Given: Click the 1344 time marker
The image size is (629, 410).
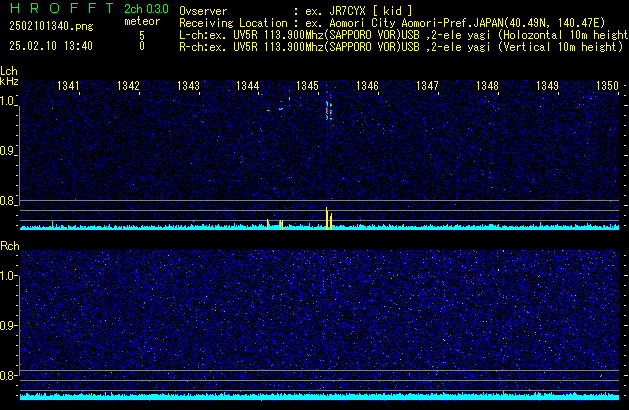Looking at the screenshot, I should [248, 86].
